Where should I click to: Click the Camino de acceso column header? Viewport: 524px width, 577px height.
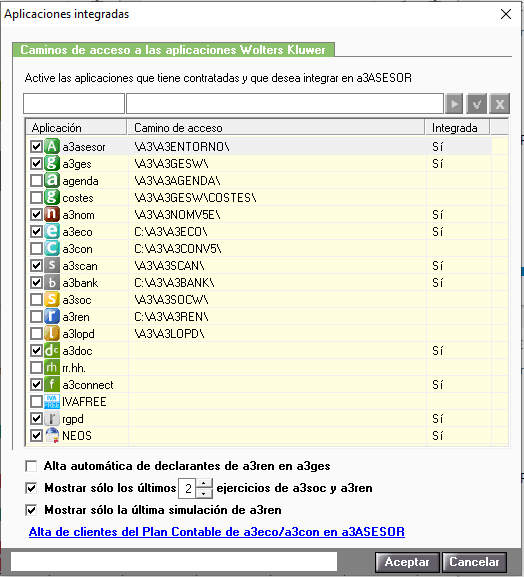point(276,128)
